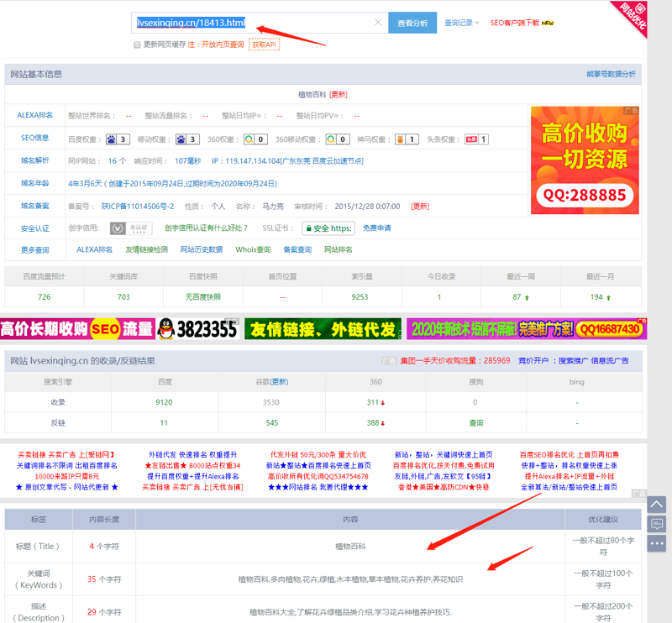Image resolution: width=672 pixels, height=623 pixels.
Task: Click Baidu paw weight icon 百度权重
Action: tap(118, 139)
